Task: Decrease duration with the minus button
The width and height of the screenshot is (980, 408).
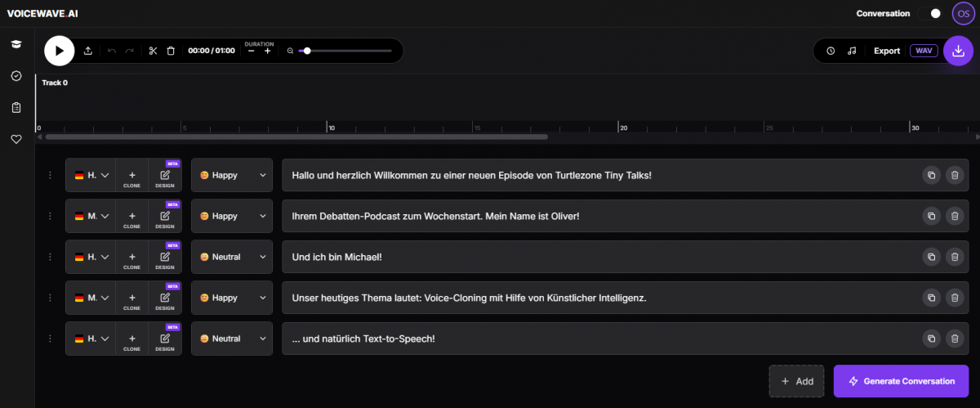Action: tap(252, 52)
